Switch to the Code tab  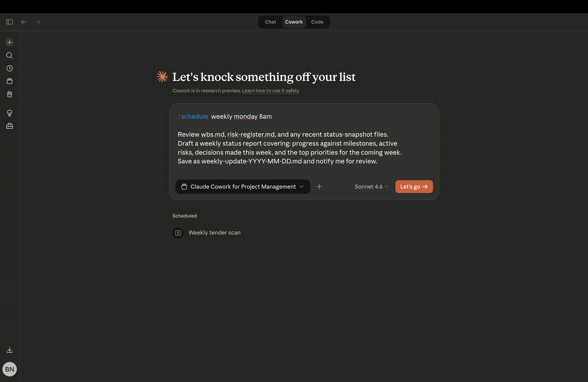pyautogui.click(x=317, y=22)
